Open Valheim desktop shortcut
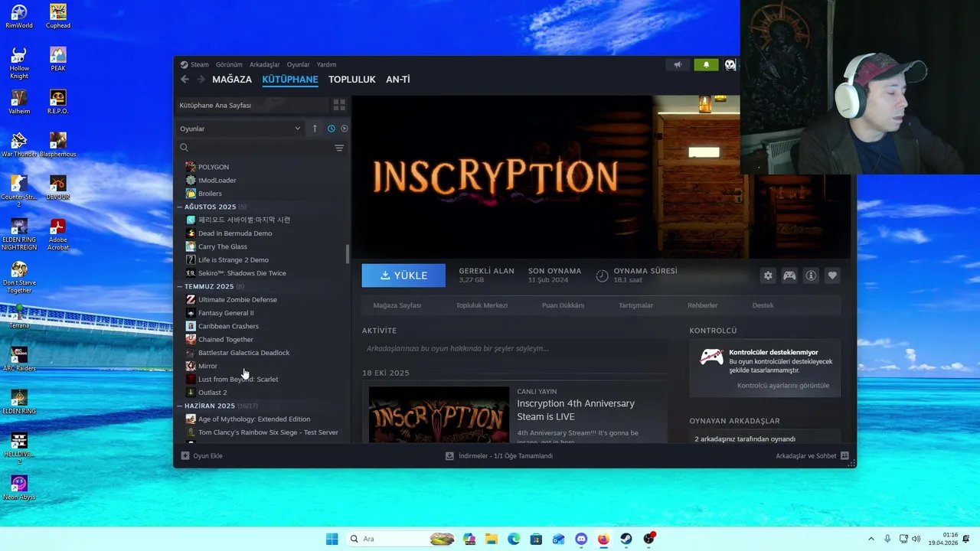The image size is (980, 551). (19, 102)
